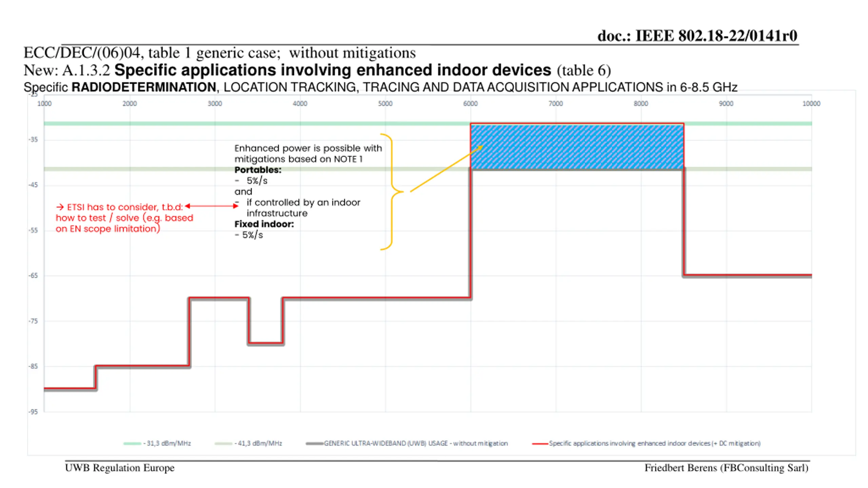Select the blue hatched enhanced power region
Image resolution: width=868 pixels, height=488 pixels.
click(577, 147)
